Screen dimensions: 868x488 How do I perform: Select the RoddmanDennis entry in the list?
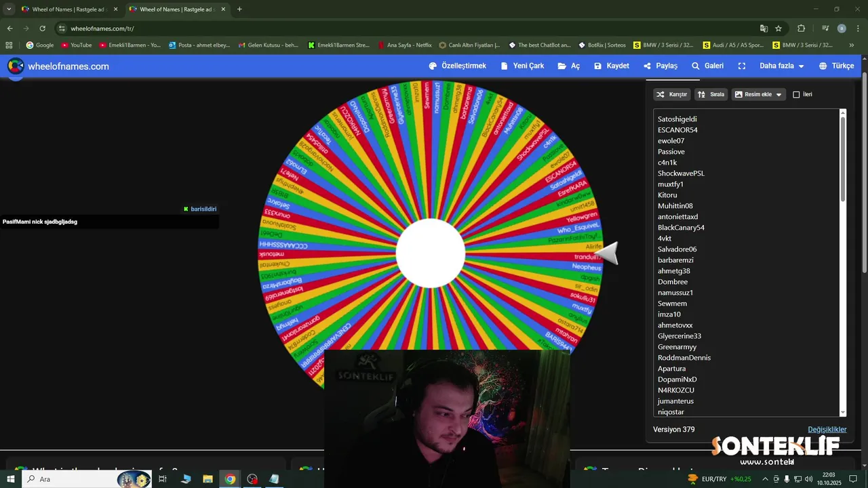pos(684,357)
